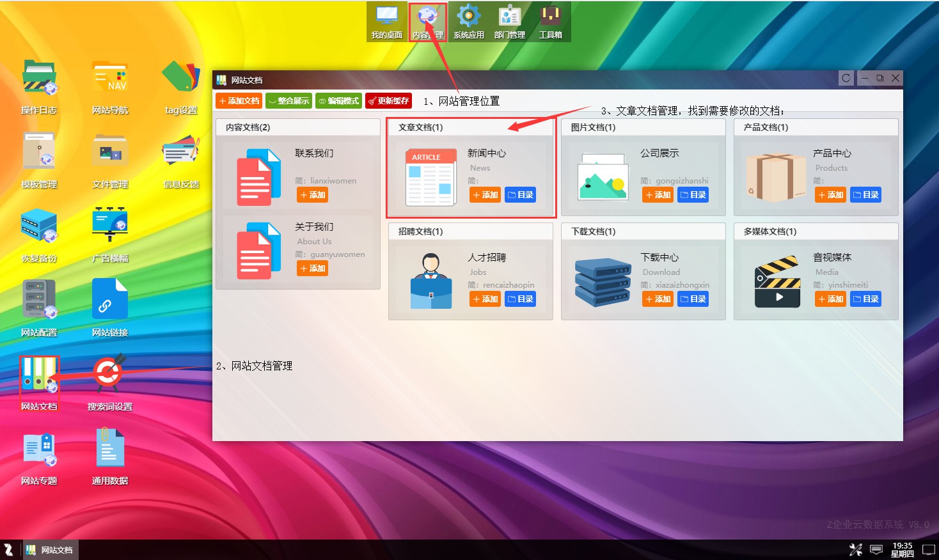The height and width of the screenshot is (560, 939).
Task: Add media under 音视媒体
Action: 831,299
